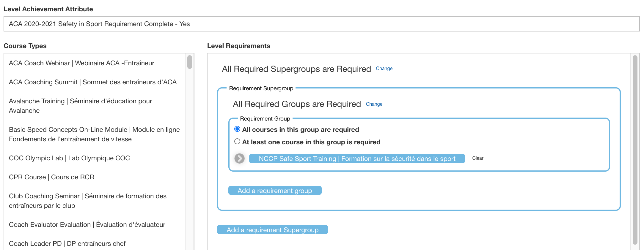This screenshot has height=250, width=644.
Task: Select ACA Coaching Summit course type
Action: pos(93,82)
